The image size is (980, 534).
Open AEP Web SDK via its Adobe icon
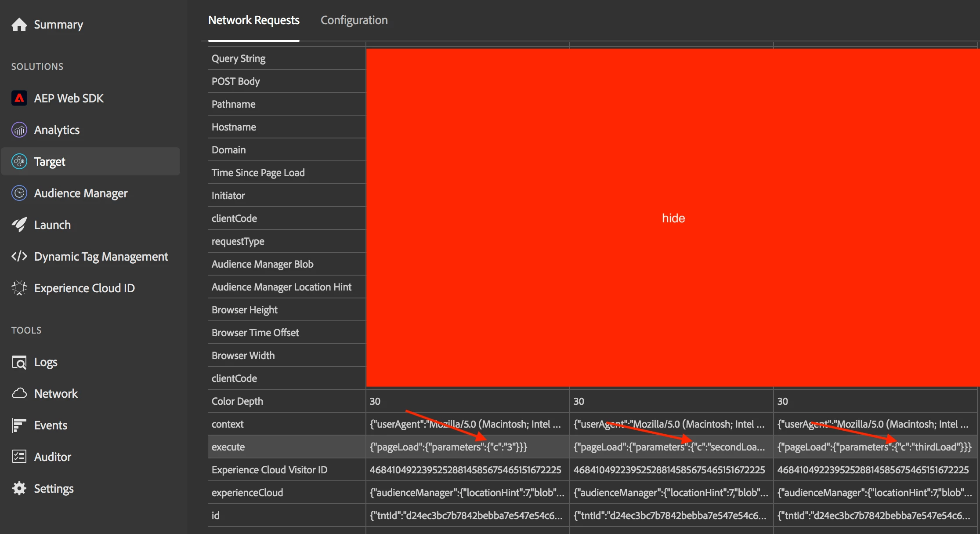coord(19,98)
